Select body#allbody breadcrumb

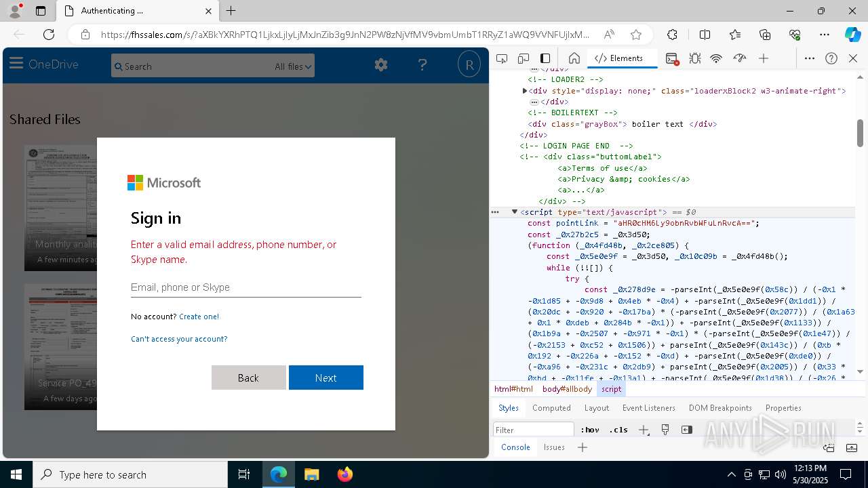tap(567, 389)
